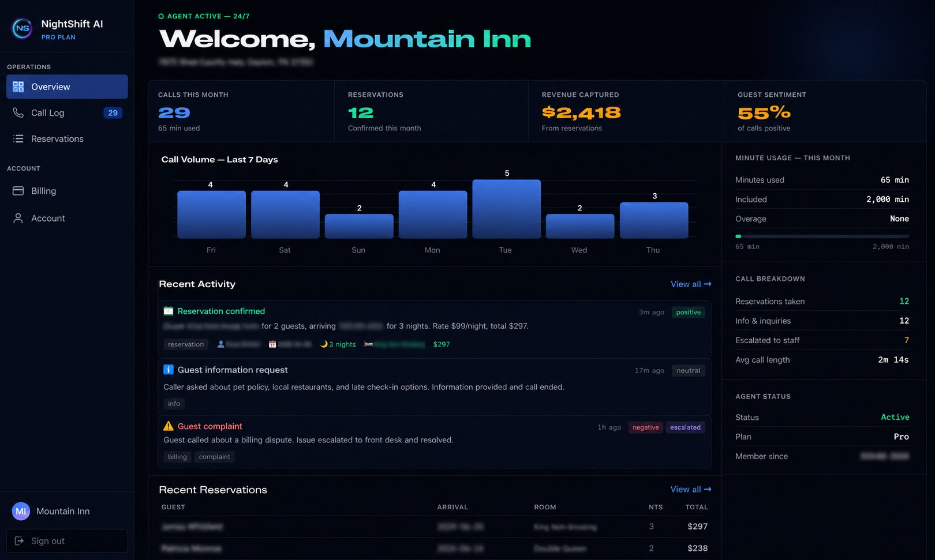This screenshot has width=935, height=560.
Task: Click the Active agent status value
Action: (x=895, y=417)
